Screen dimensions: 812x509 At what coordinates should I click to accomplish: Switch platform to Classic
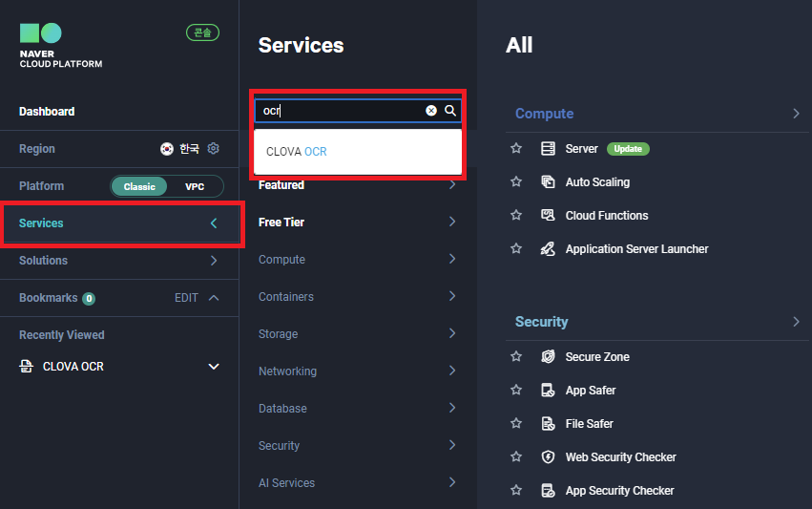pyautogui.click(x=139, y=186)
